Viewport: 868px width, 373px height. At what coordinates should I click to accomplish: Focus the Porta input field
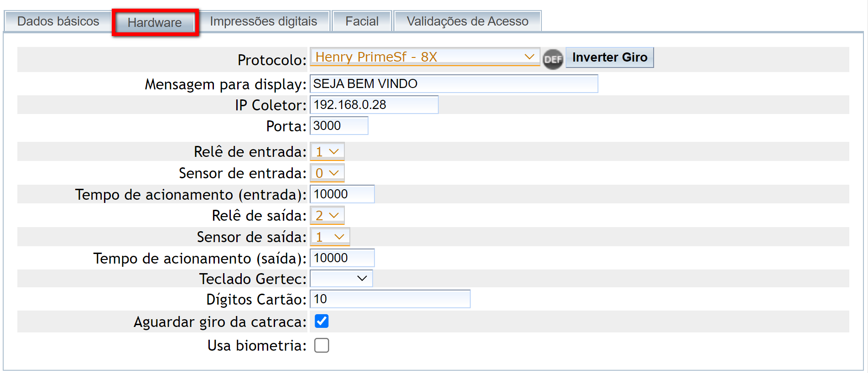(x=338, y=126)
